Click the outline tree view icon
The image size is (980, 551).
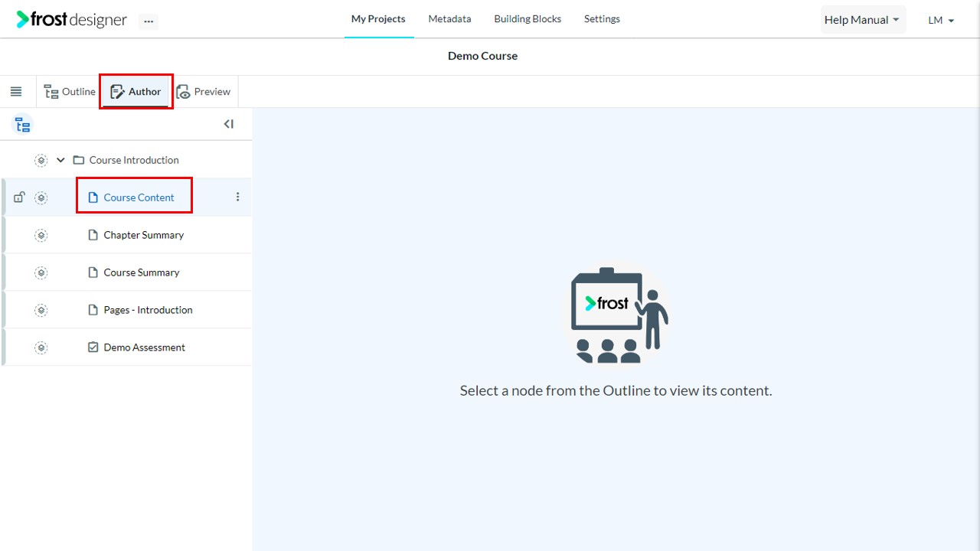point(23,125)
